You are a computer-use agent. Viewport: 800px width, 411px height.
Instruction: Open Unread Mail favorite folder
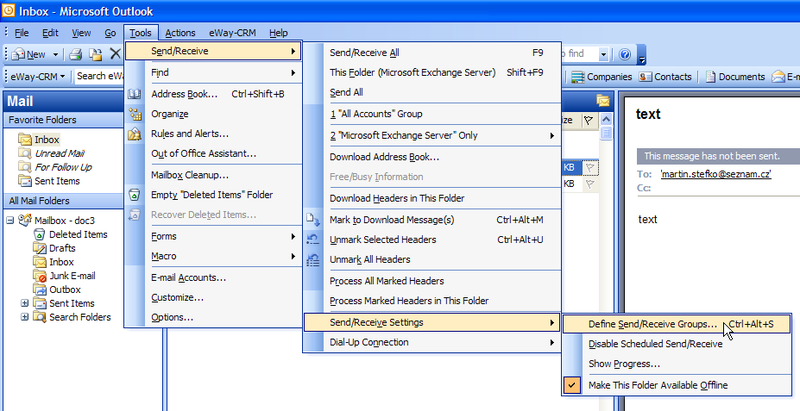tap(59, 153)
